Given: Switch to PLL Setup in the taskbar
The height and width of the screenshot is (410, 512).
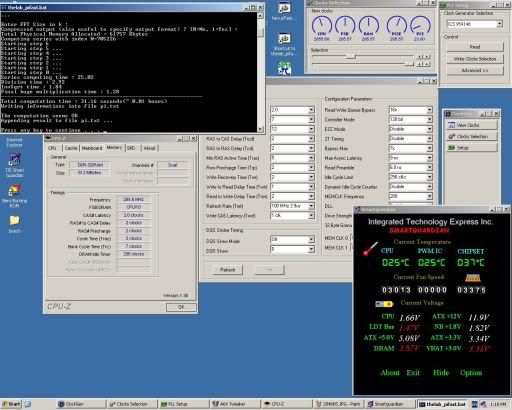Looking at the screenshot, I should tap(183, 404).
